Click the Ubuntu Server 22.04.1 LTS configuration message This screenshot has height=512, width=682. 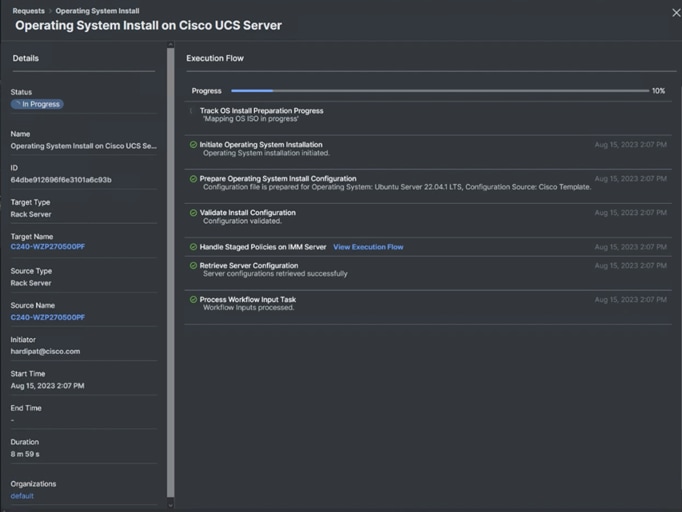(397, 187)
